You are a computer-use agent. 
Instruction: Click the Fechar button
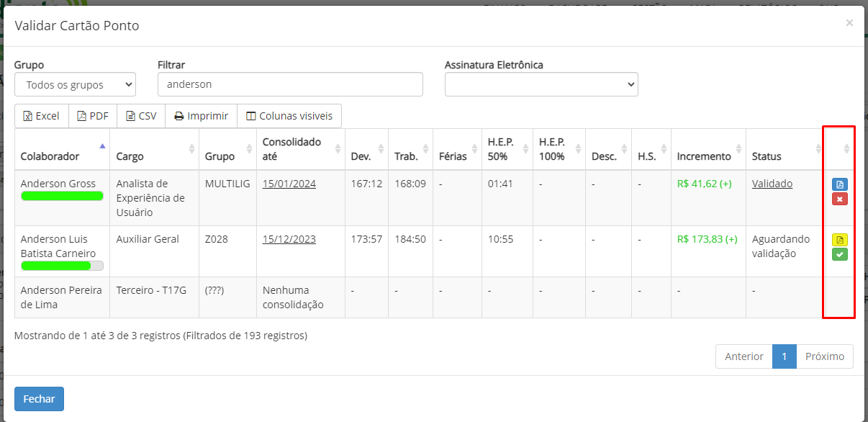(x=39, y=399)
